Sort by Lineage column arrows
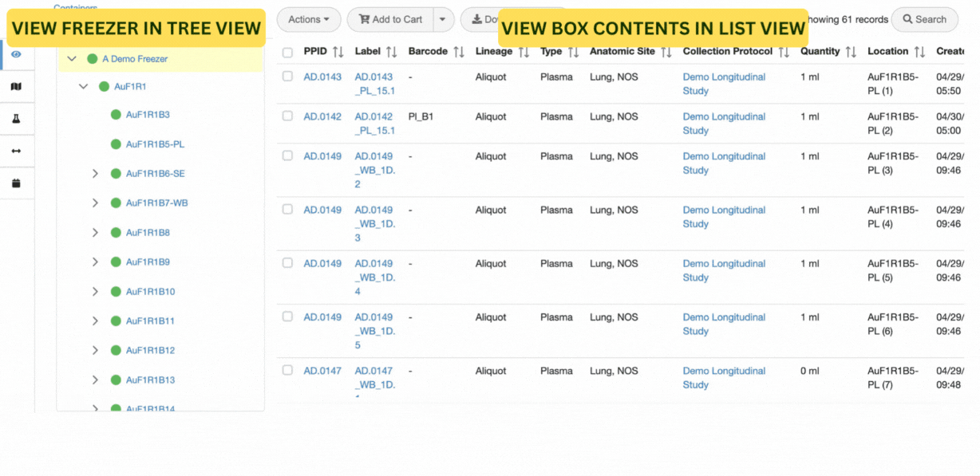 pos(524,52)
